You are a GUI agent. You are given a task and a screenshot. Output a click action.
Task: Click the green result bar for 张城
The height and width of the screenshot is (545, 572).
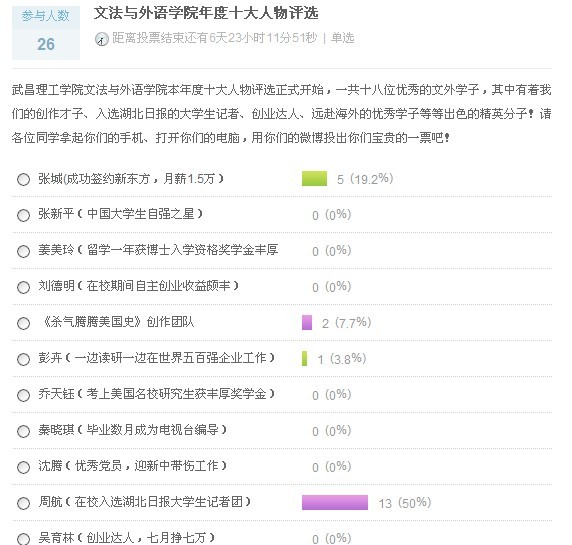[314, 179]
